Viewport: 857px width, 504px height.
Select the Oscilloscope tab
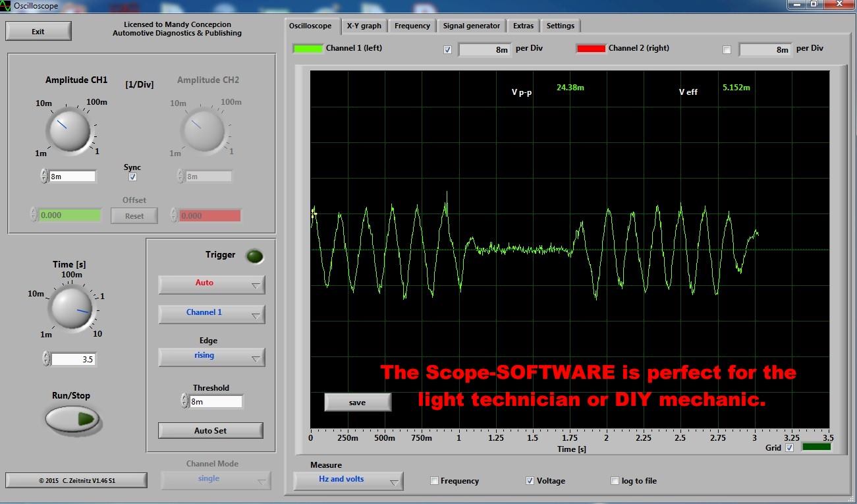click(x=312, y=26)
